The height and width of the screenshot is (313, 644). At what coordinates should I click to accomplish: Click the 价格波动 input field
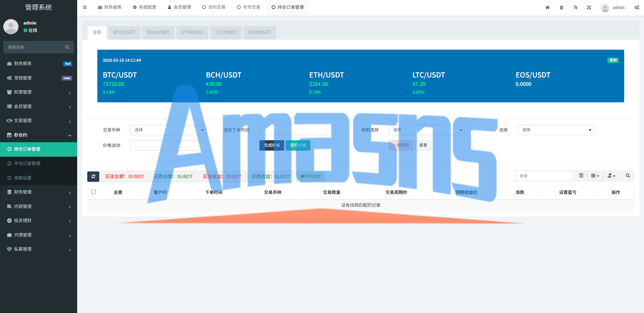point(168,145)
